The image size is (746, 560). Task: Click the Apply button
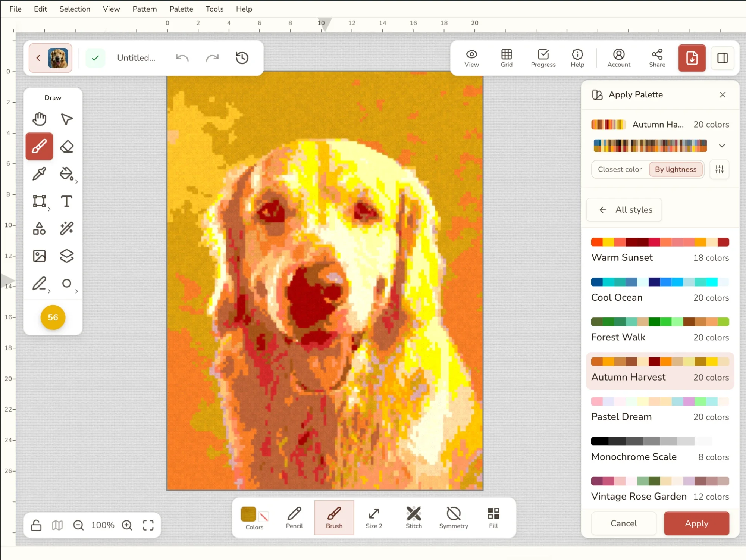click(696, 523)
